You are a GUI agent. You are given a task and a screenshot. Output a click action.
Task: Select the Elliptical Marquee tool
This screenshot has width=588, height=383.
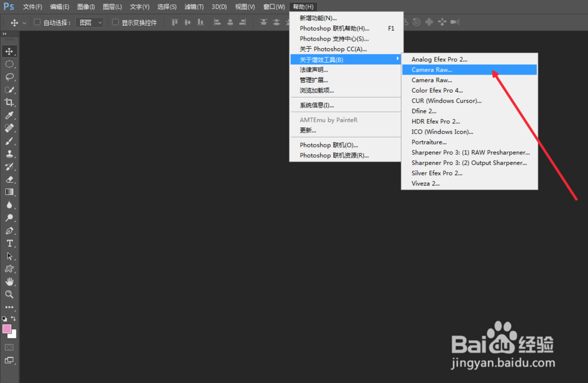point(9,64)
